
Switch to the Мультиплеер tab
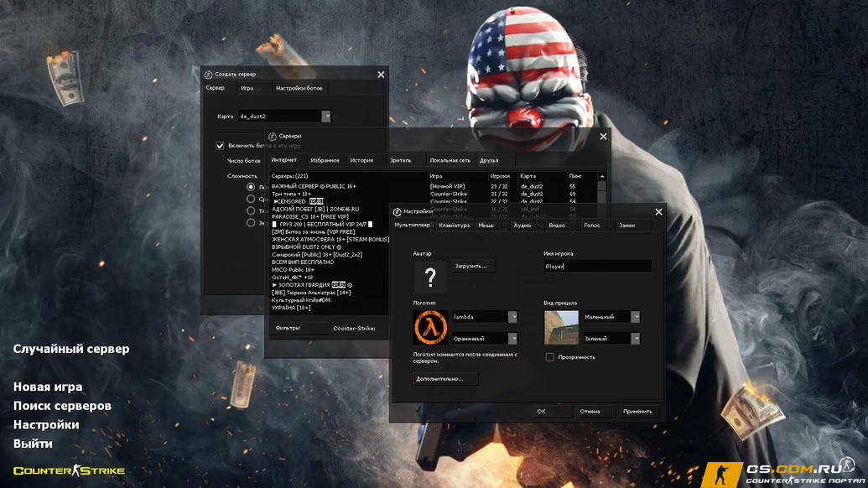click(x=412, y=226)
